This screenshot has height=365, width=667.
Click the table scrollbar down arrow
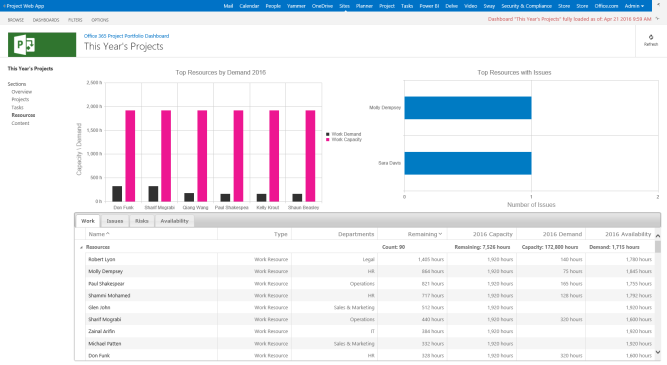coord(658,352)
